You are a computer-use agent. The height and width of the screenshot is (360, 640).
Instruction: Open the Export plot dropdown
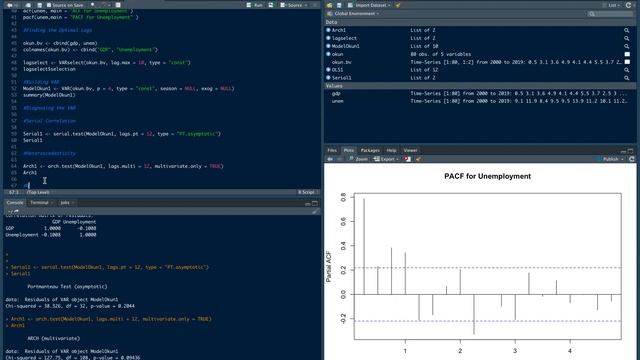(386, 159)
